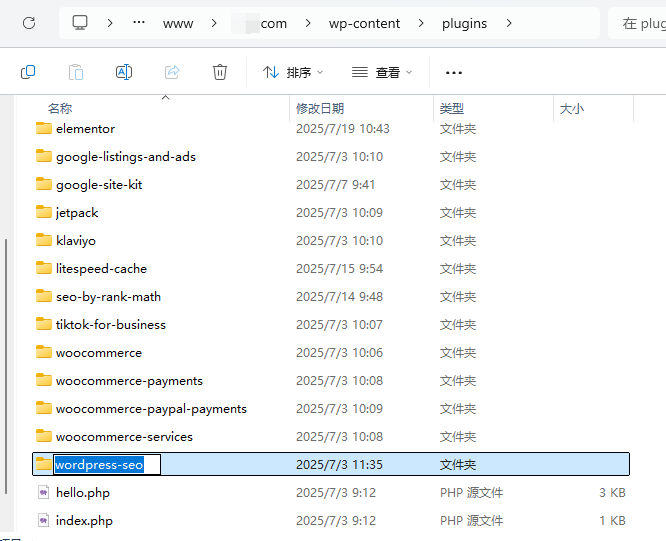Click the refresh button
Image resolution: width=666 pixels, height=541 pixels.
pos(29,23)
